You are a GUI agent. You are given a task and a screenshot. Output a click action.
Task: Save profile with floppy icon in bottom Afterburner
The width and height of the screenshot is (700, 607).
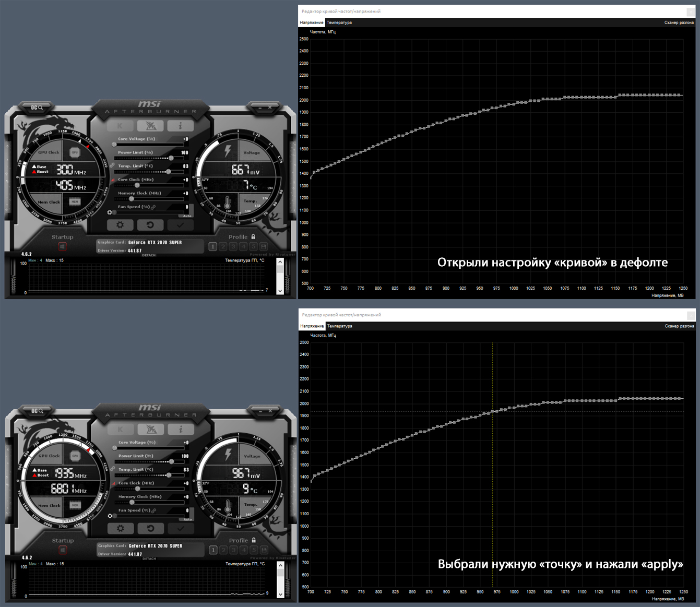(264, 550)
